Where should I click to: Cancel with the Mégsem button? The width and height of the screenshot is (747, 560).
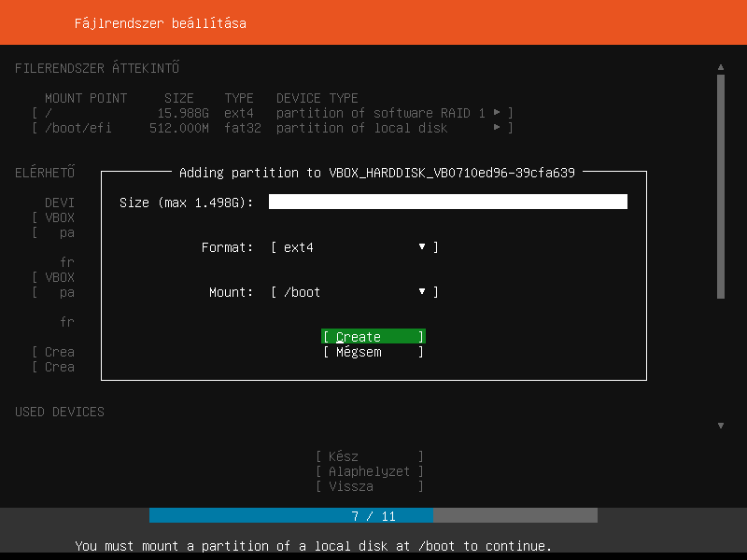(x=373, y=352)
